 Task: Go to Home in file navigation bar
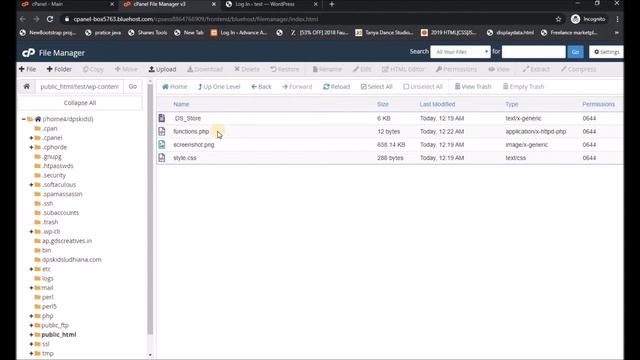coord(175,87)
